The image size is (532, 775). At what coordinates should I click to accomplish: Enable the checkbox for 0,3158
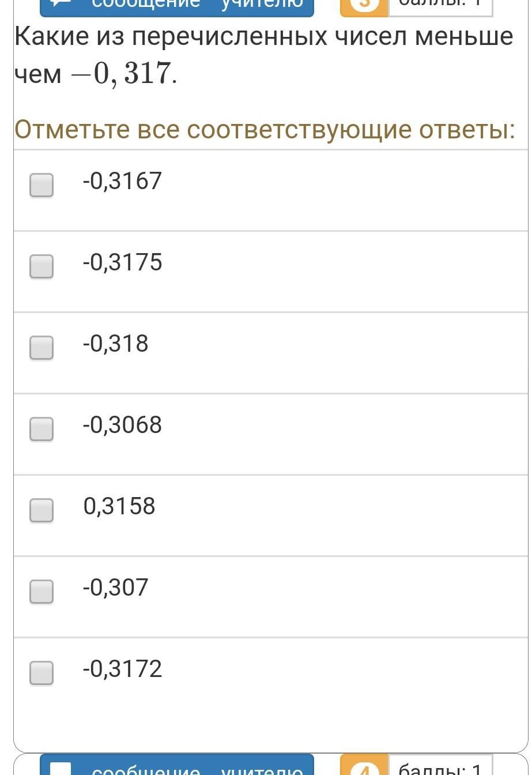[41, 510]
